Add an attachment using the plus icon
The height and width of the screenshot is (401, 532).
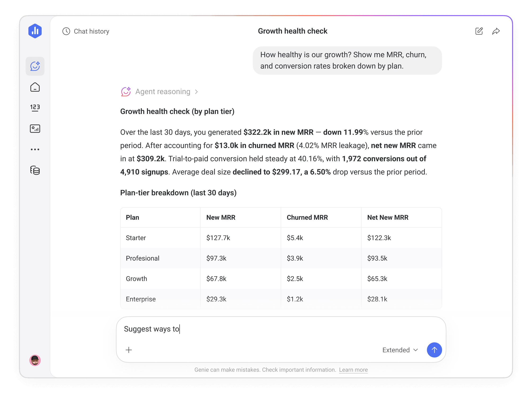(x=129, y=350)
